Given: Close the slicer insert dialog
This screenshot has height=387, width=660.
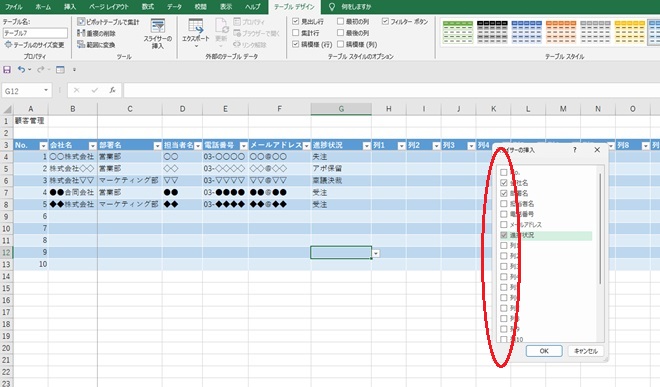Looking at the screenshot, I should click(597, 150).
